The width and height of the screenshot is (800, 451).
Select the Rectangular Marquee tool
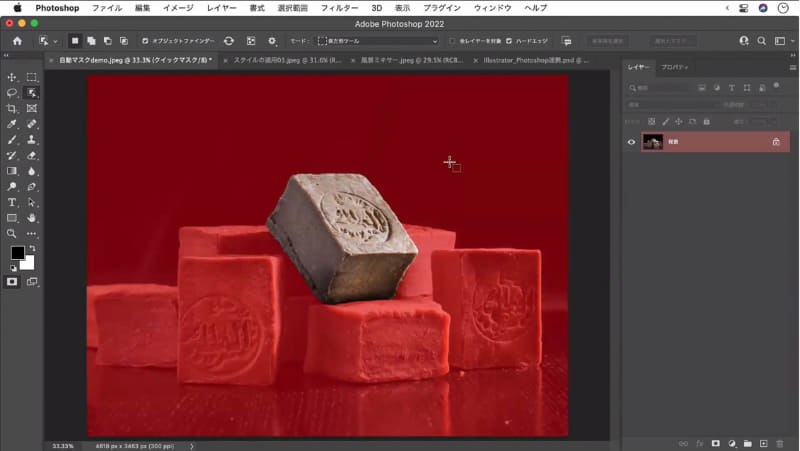[x=32, y=77]
